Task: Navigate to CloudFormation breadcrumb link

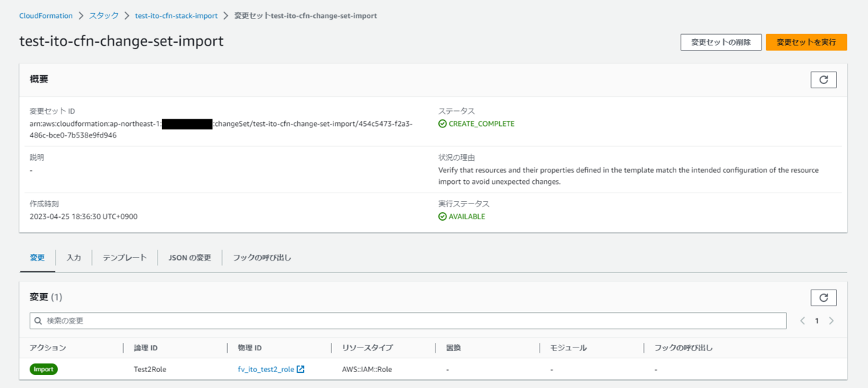Action: (x=46, y=15)
